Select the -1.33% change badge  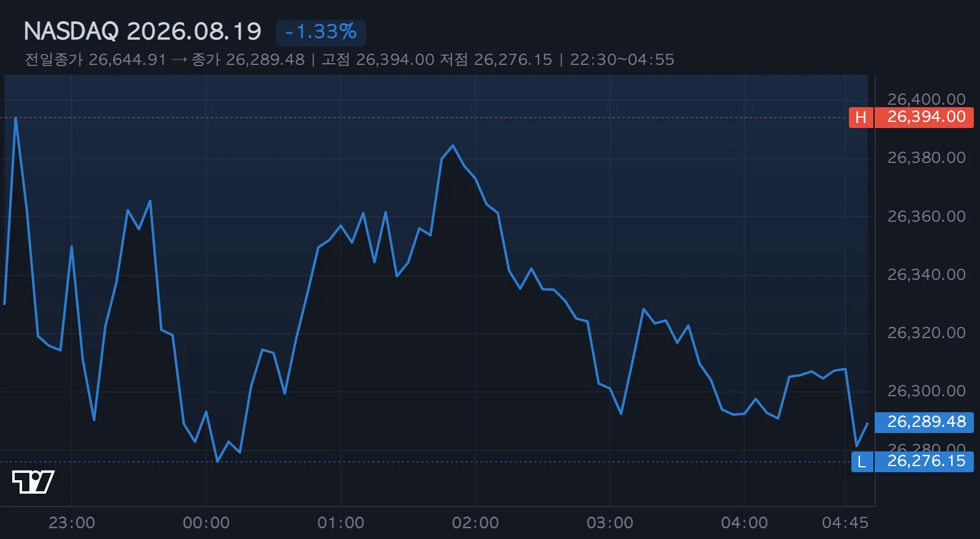tap(321, 32)
